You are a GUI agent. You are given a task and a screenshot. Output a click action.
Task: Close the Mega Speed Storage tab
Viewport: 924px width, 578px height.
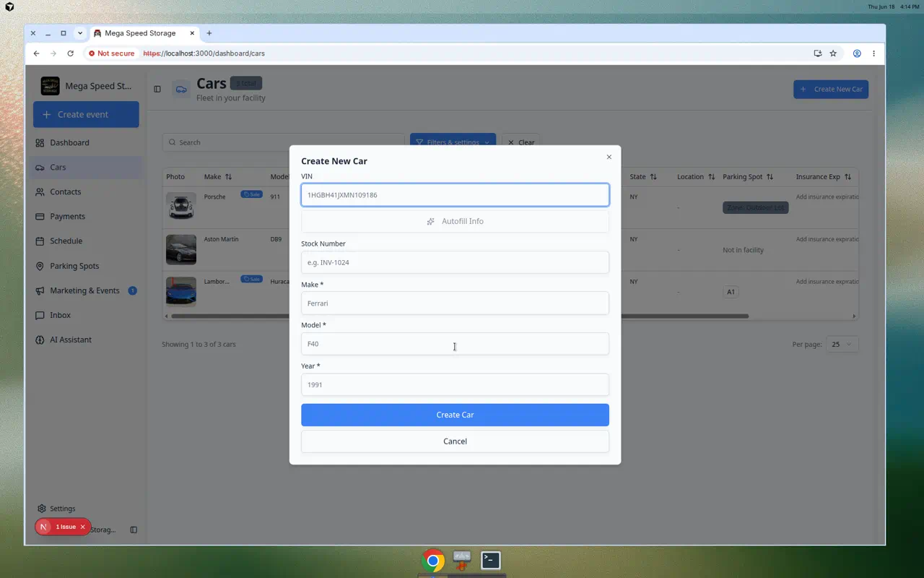(192, 33)
